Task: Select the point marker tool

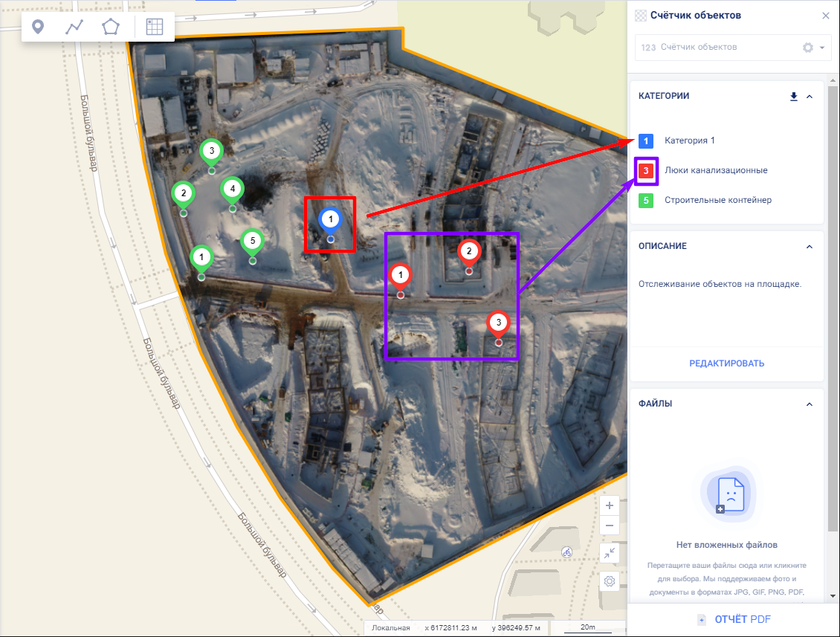Action: (38, 28)
